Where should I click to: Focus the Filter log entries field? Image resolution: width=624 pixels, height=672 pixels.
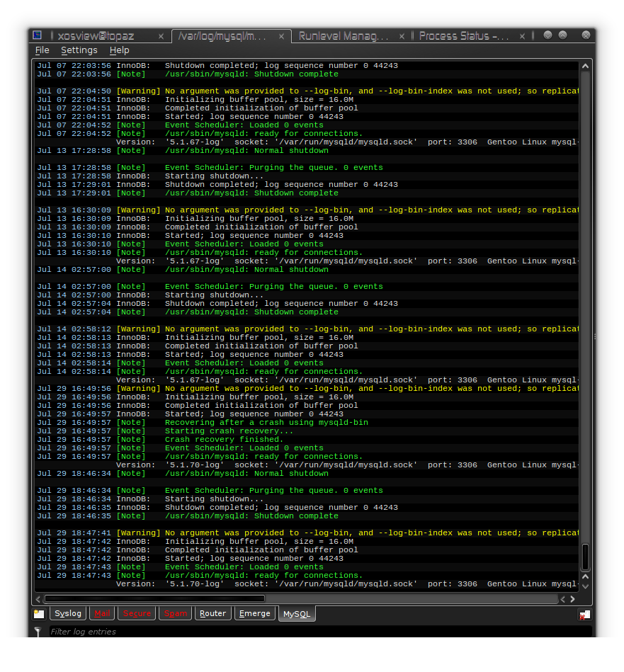coord(319,632)
